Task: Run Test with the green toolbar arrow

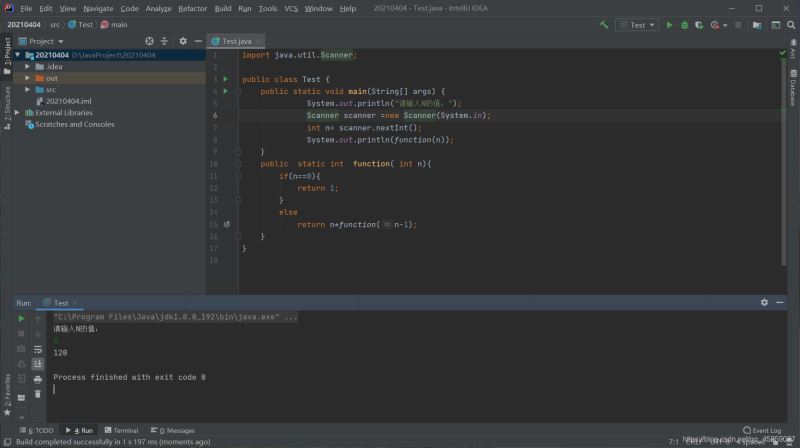Action: point(670,24)
